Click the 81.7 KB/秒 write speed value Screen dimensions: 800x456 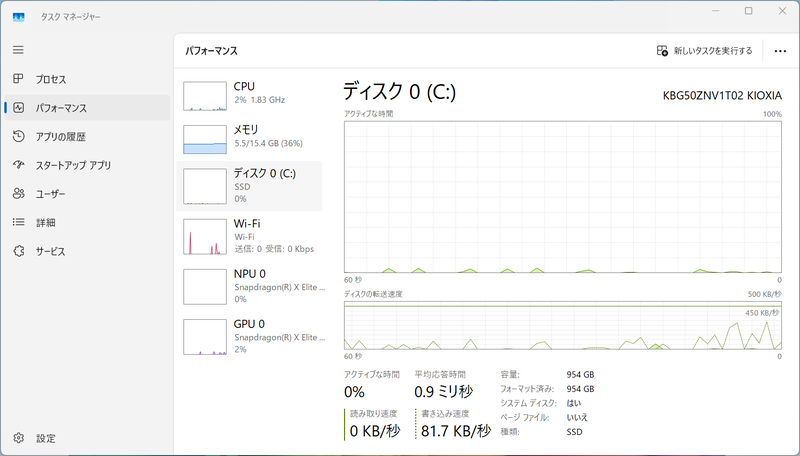click(x=456, y=431)
